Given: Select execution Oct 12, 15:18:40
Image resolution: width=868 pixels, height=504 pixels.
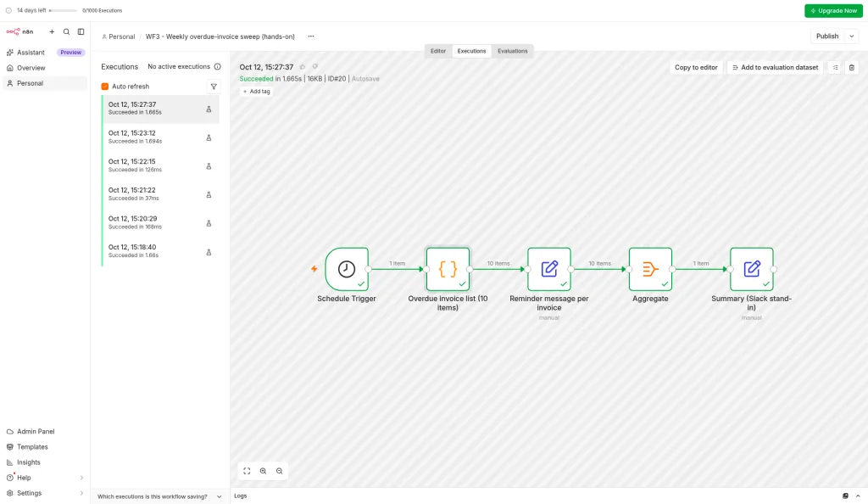Looking at the screenshot, I should pyautogui.click(x=160, y=251).
